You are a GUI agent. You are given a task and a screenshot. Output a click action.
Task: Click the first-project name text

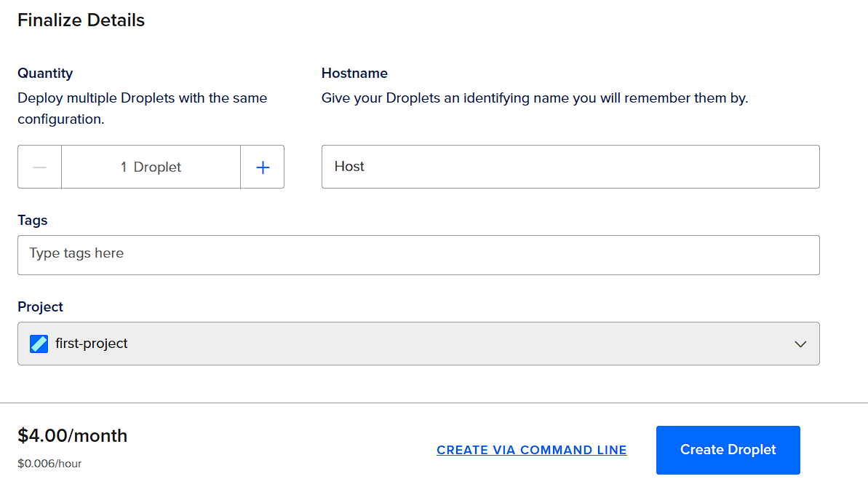(92, 344)
